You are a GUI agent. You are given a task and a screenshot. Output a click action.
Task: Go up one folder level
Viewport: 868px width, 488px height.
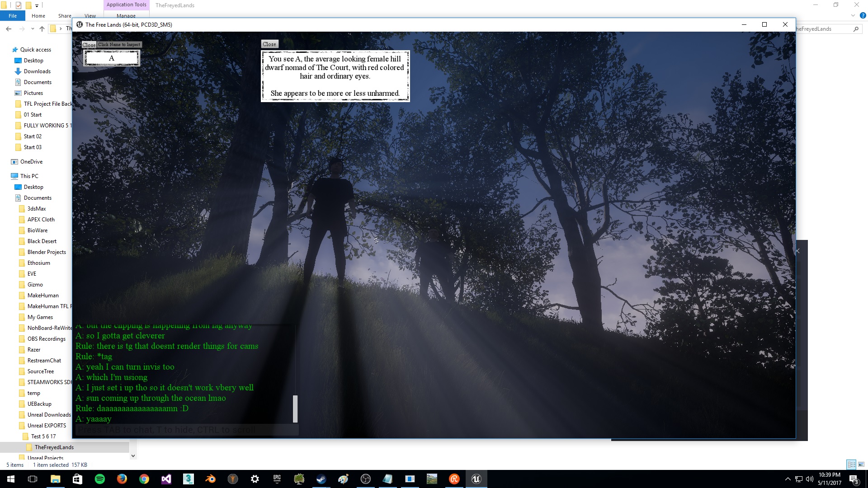[42, 29]
